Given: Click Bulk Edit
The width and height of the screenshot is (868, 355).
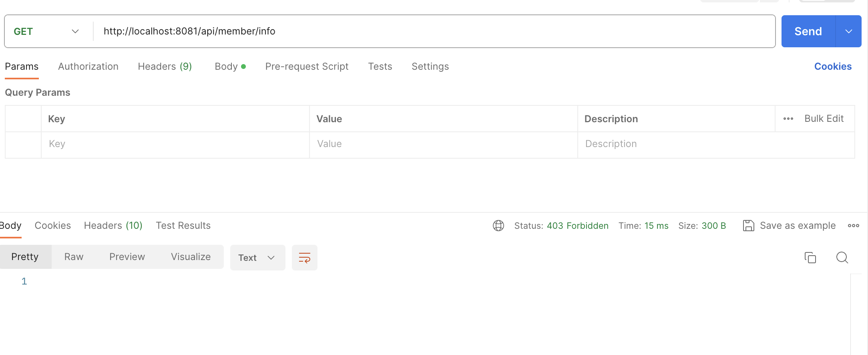Looking at the screenshot, I should 824,119.
